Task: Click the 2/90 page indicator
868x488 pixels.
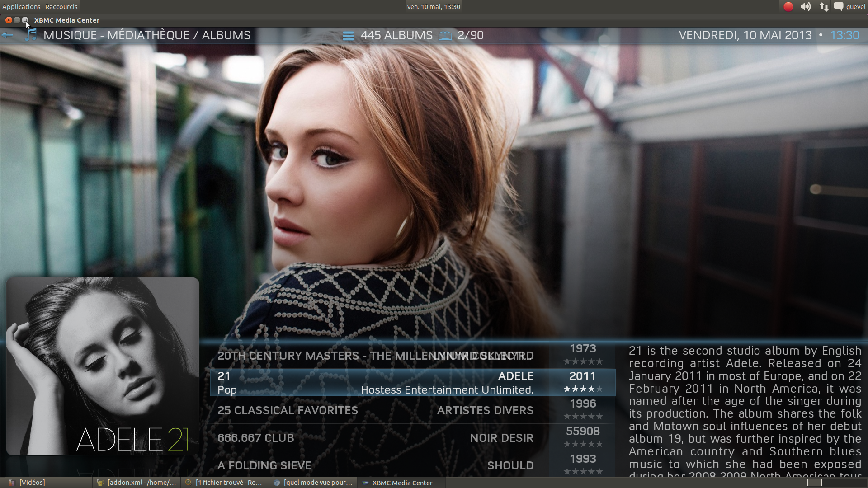Action: coord(470,35)
